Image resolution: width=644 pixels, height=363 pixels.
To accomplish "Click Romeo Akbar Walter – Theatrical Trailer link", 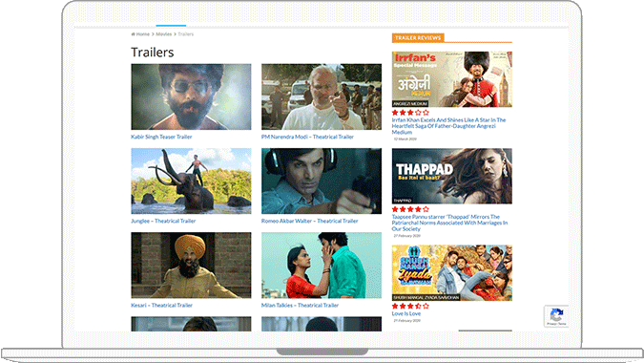I will click(310, 222).
